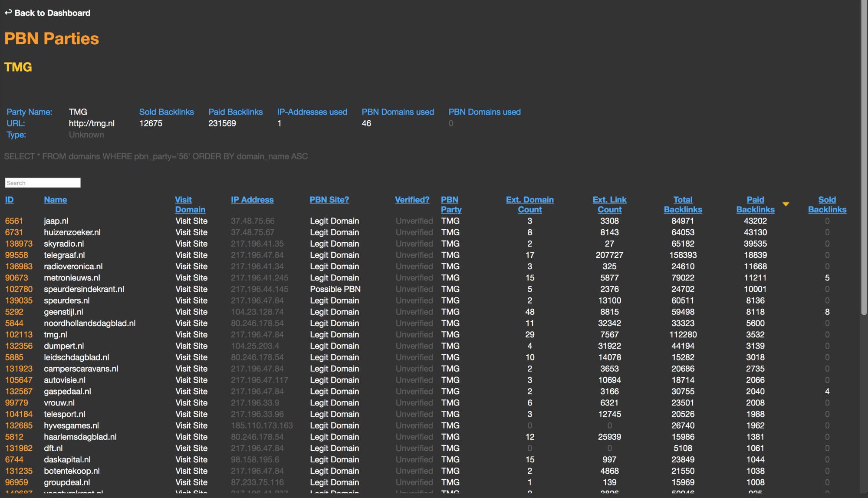Click the Back to Dashboard arrow icon
Image resolution: width=868 pixels, height=498 pixels.
coord(8,13)
